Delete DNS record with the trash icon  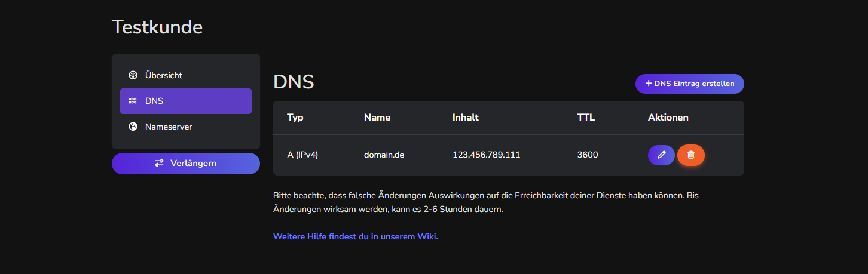pos(691,155)
